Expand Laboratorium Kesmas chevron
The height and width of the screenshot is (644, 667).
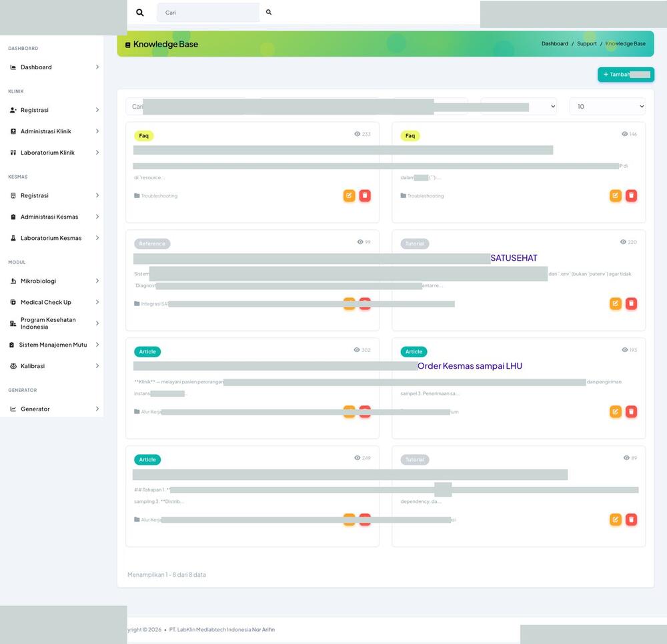click(97, 238)
